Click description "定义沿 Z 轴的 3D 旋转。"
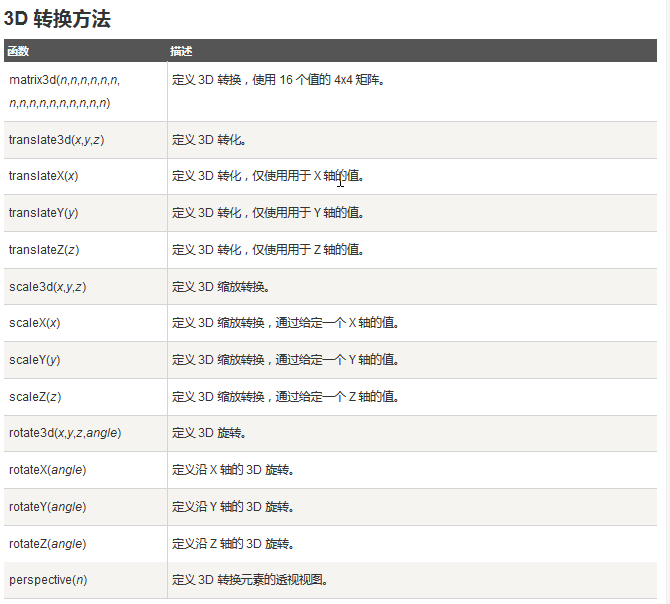The image size is (670, 604). [x=233, y=544]
